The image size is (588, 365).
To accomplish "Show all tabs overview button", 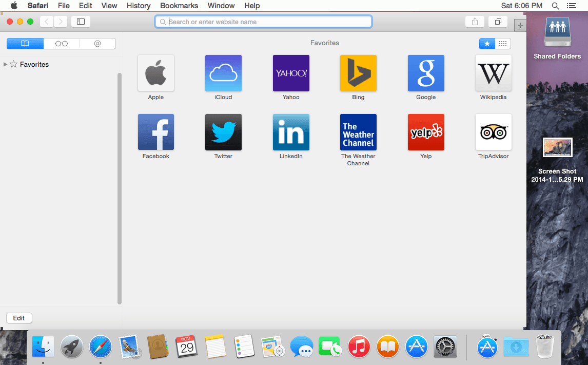I will 498,22.
